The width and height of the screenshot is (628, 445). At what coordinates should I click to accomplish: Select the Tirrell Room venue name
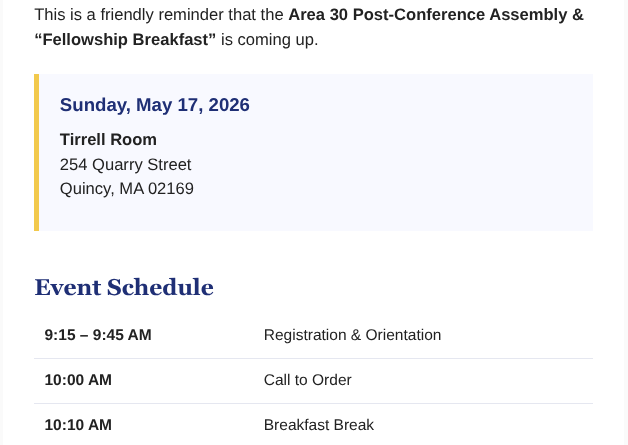[x=108, y=140]
